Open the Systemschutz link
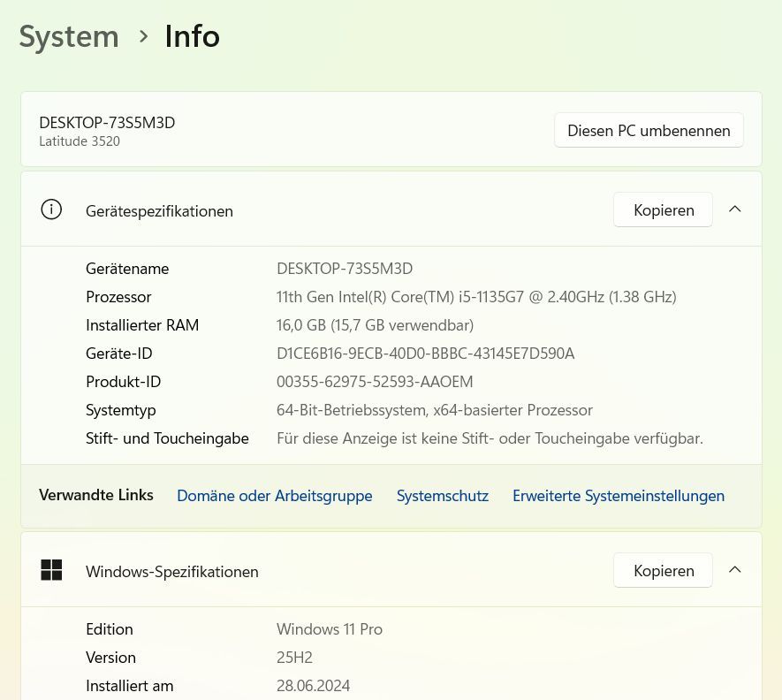 click(442, 496)
